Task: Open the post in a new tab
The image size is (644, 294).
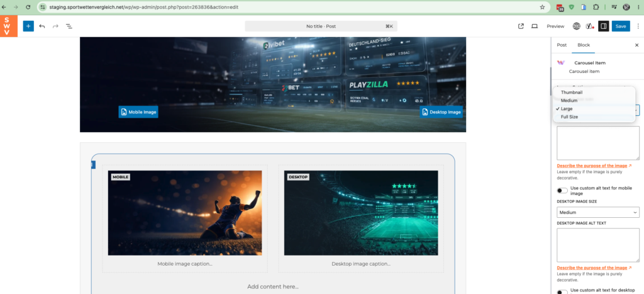Action: click(521, 26)
